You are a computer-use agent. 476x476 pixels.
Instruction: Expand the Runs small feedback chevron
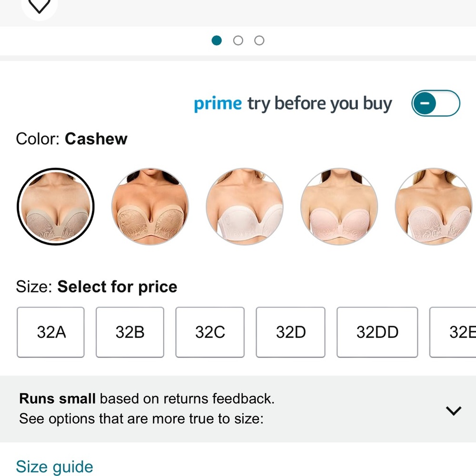tap(454, 410)
